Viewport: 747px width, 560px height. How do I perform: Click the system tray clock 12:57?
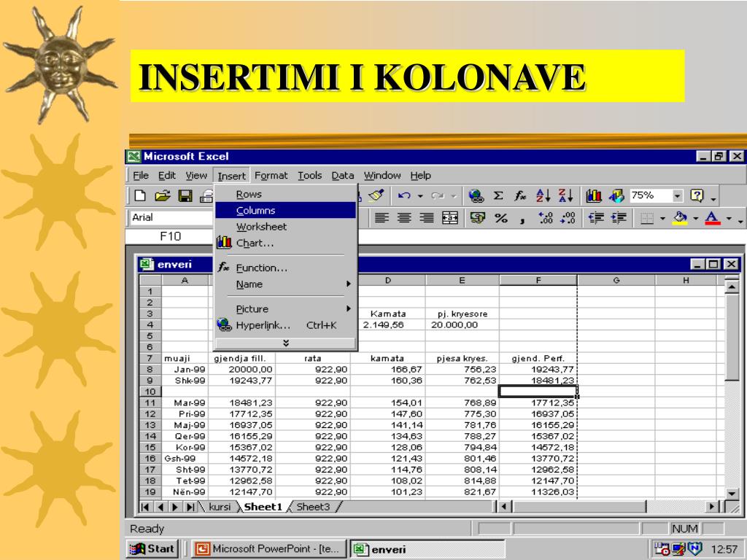(724, 549)
